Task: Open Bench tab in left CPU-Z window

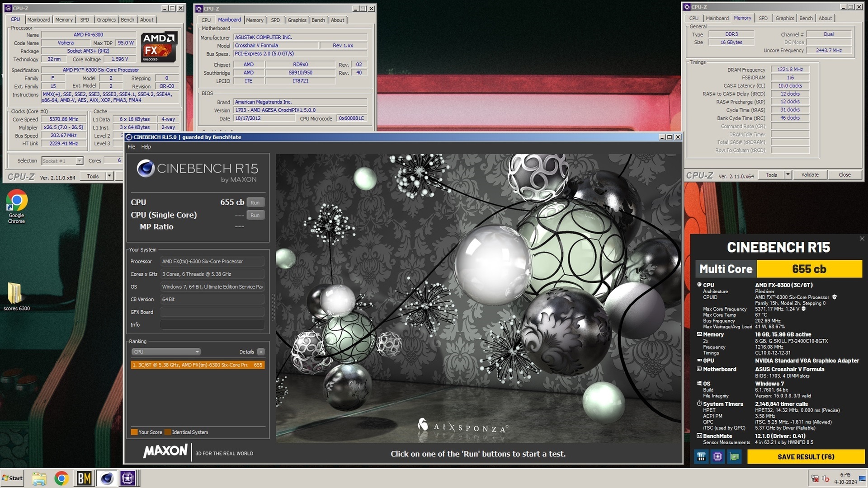Action: [x=127, y=19]
